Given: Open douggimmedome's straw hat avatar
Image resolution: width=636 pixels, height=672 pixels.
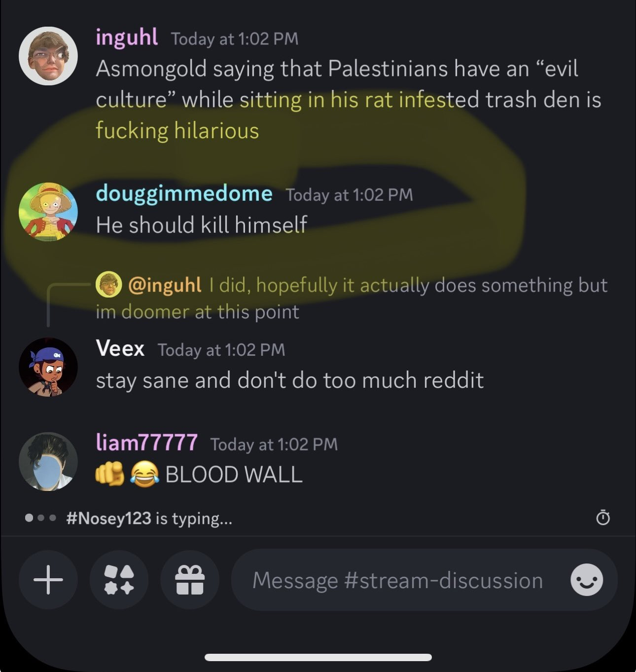Looking at the screenshot, I should point(48,212).
